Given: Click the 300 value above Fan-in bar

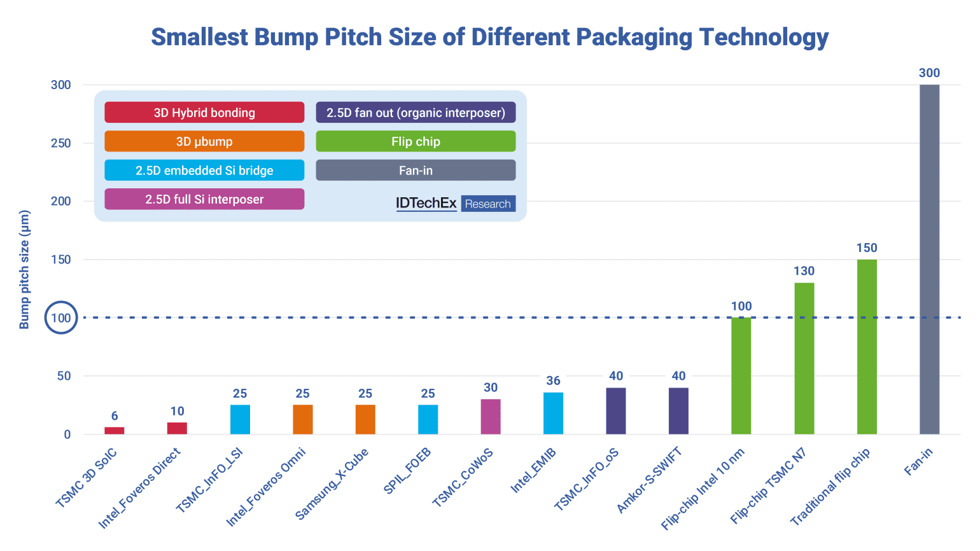Looking at the screenshot, I should pos(930,73).
